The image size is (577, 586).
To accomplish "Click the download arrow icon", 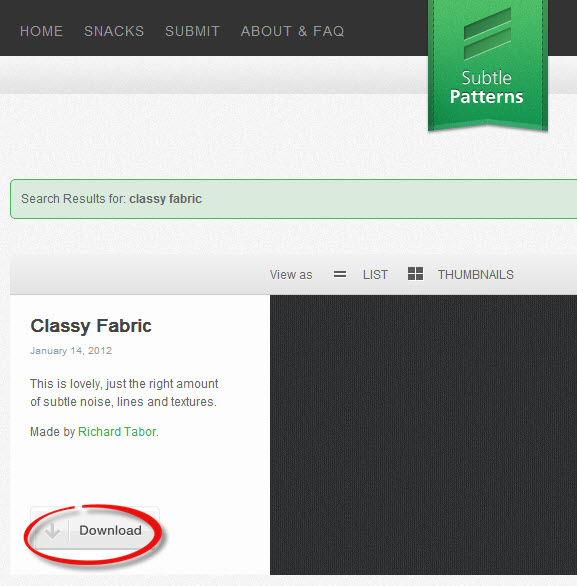I will click(52, 530).
